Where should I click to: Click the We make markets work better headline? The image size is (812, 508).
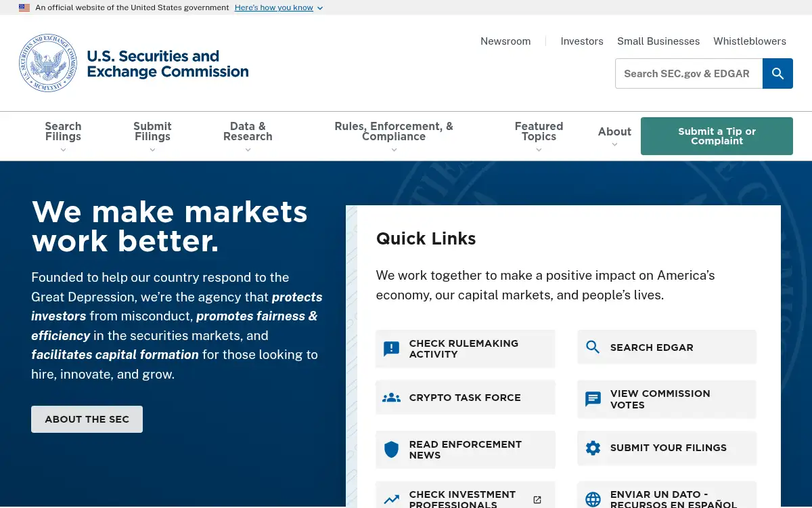[x=170, y=226]
